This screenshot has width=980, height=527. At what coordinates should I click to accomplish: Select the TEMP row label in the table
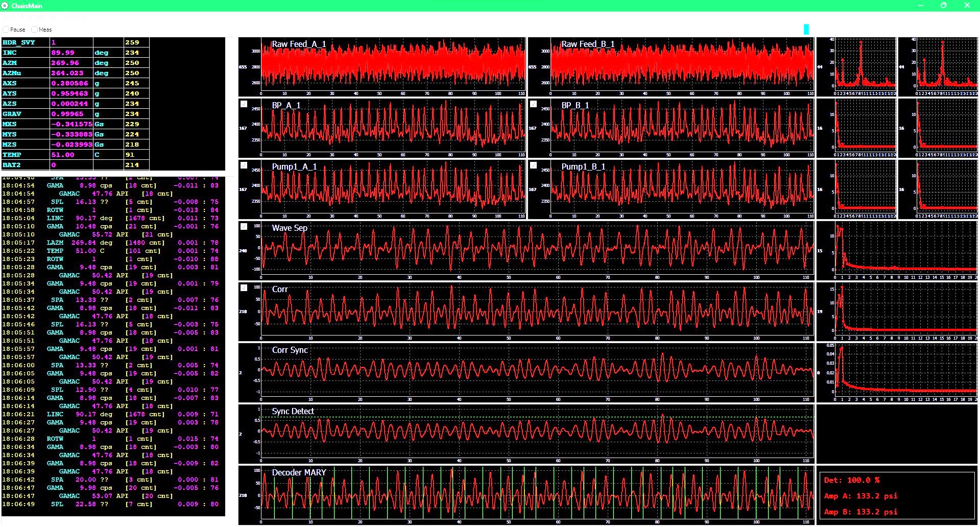point(26,155)
